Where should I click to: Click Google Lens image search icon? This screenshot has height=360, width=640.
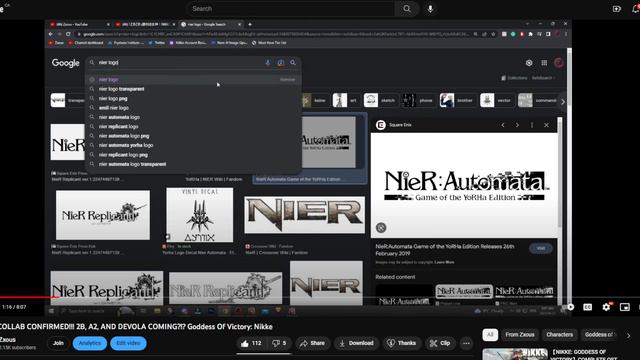[x=281, y=62]
